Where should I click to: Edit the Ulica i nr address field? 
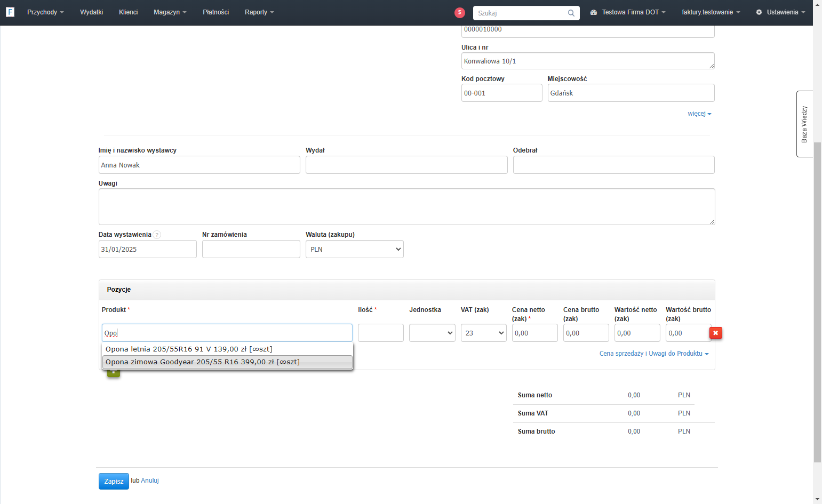588,61
